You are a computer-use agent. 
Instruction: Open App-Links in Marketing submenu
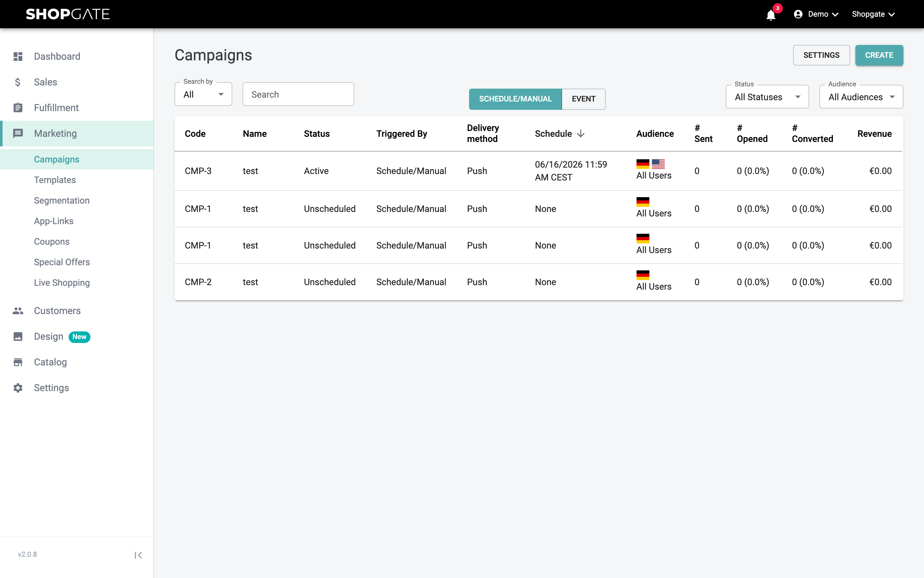(54, 221)
